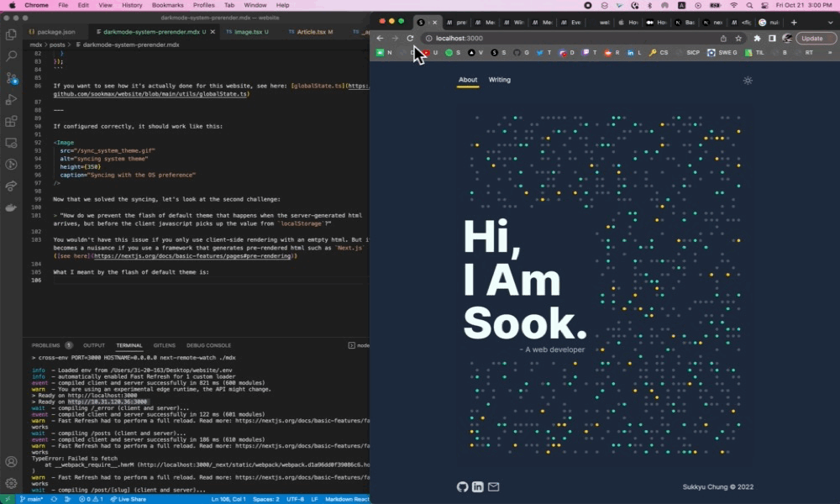The image size is (840, 504).
Task: Start Live Share from status bar
Action: [x=128, y=499]
